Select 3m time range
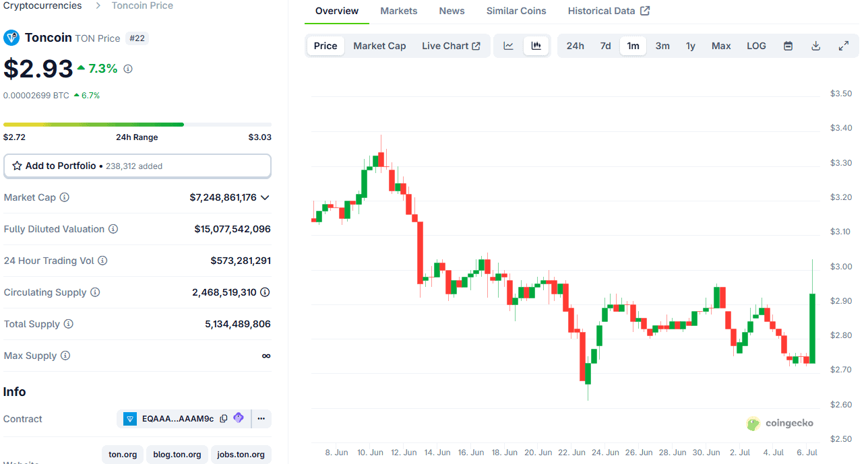 [662, 46]
